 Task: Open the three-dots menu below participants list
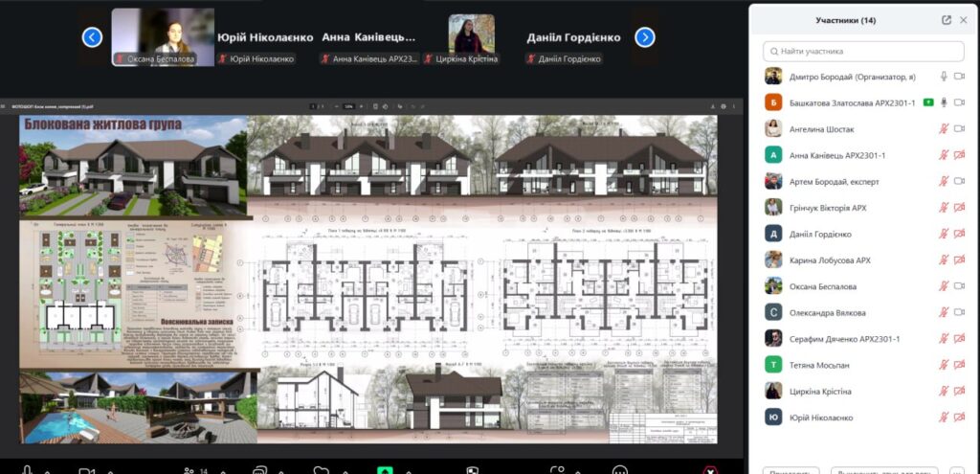tap(956, 470)
